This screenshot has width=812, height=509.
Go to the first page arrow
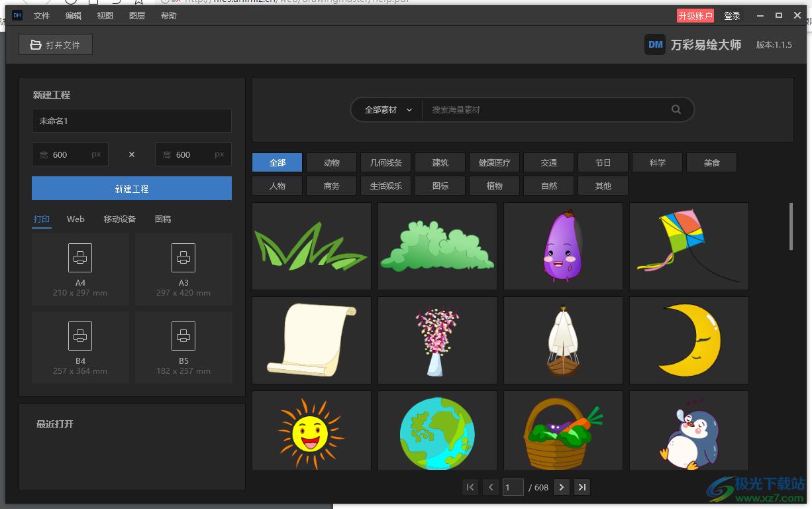(x=470, y=488)
